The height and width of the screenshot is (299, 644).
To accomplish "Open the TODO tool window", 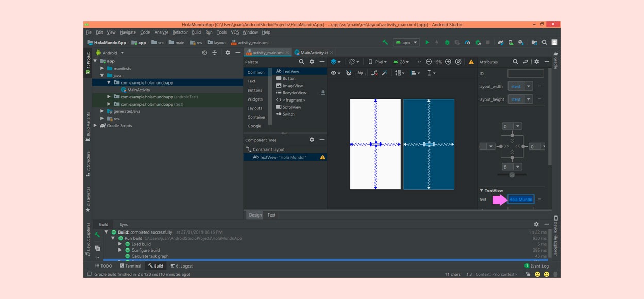I will [x=104, y=266].
